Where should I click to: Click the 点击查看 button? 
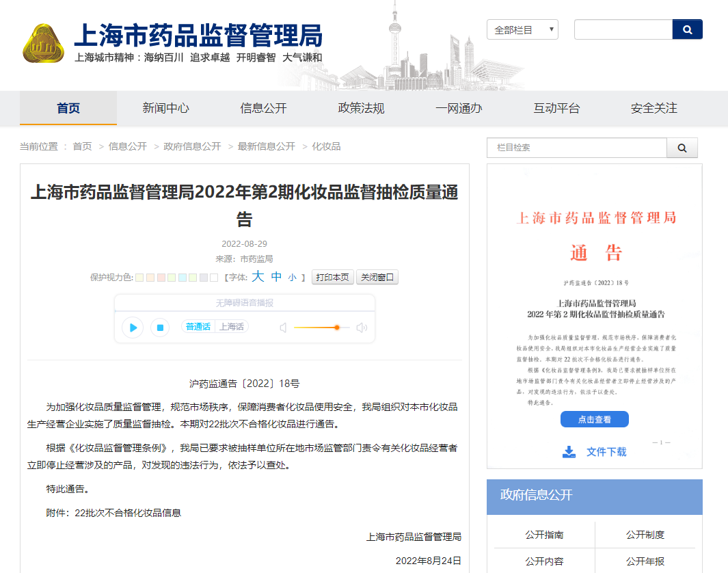coord(594,419)
